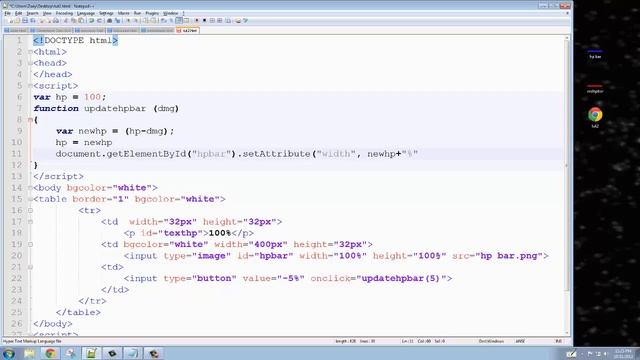This screenshot has height=360, width=640.
Task: Collapse the <head> fold on line 3
Action: point(30,63)
